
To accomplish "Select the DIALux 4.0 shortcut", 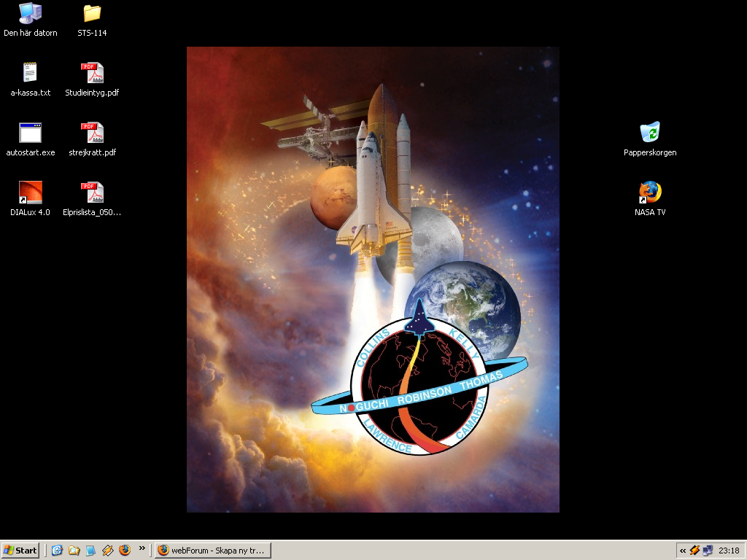I will click(31, 199).
